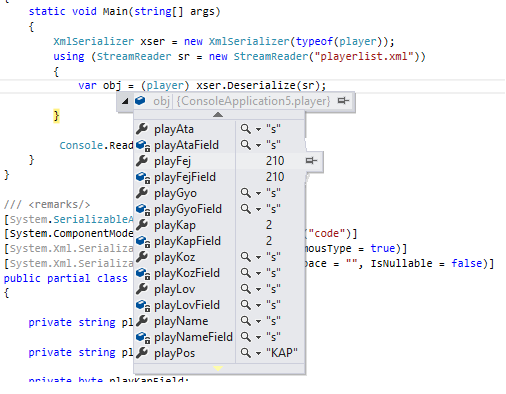Click the locked field icon for playLovField
506x394 pixels.
click(143, 305)
